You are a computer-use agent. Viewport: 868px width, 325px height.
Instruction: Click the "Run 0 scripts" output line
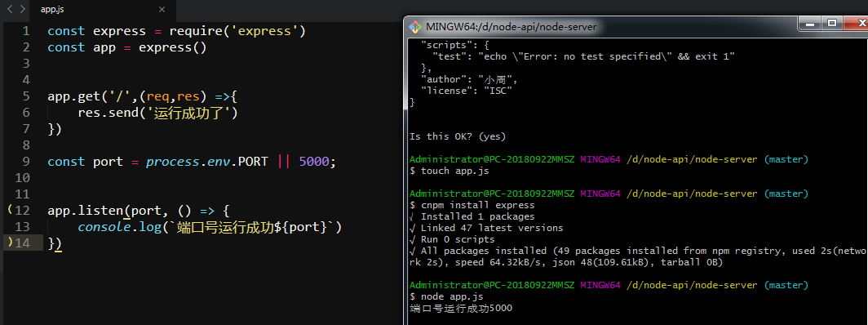click(452, 240)
